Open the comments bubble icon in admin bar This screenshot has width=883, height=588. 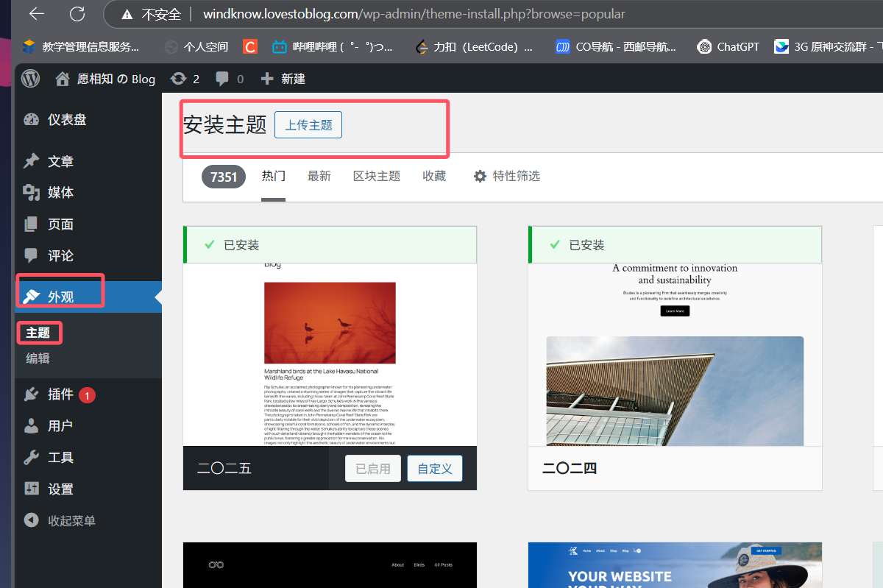click(222, 79)
